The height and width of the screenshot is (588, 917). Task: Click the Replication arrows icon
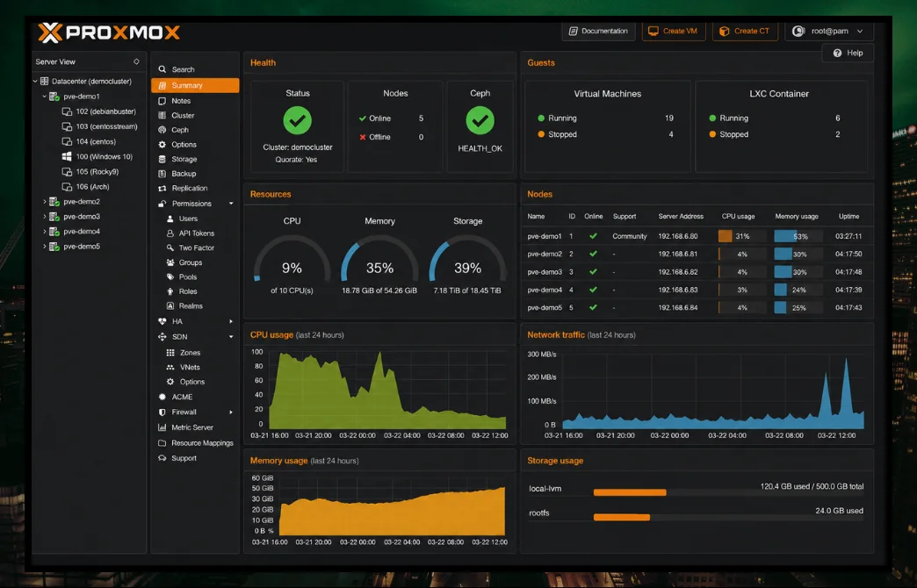162,188
